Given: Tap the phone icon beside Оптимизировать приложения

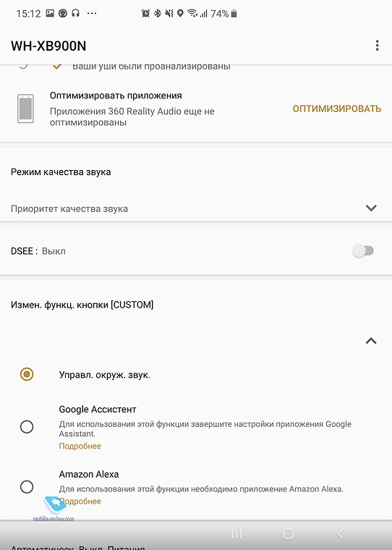Looking at the screenshot, I should (25, 109).
